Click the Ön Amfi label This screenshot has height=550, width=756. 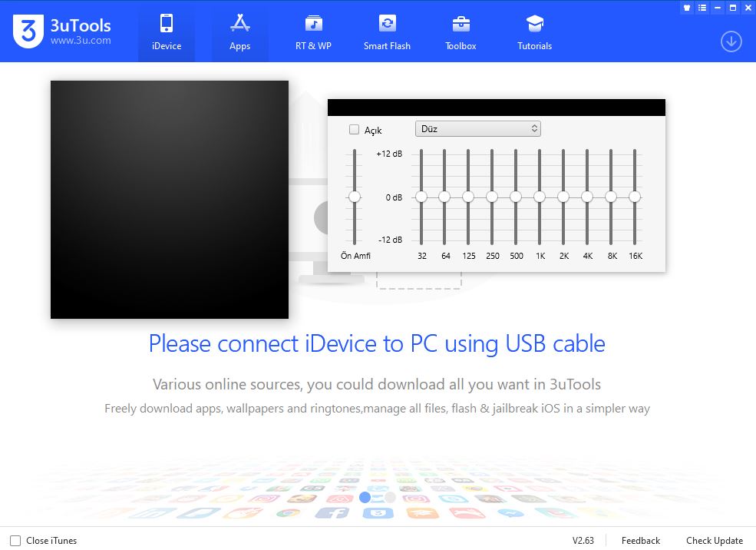(x=356, y=256)
